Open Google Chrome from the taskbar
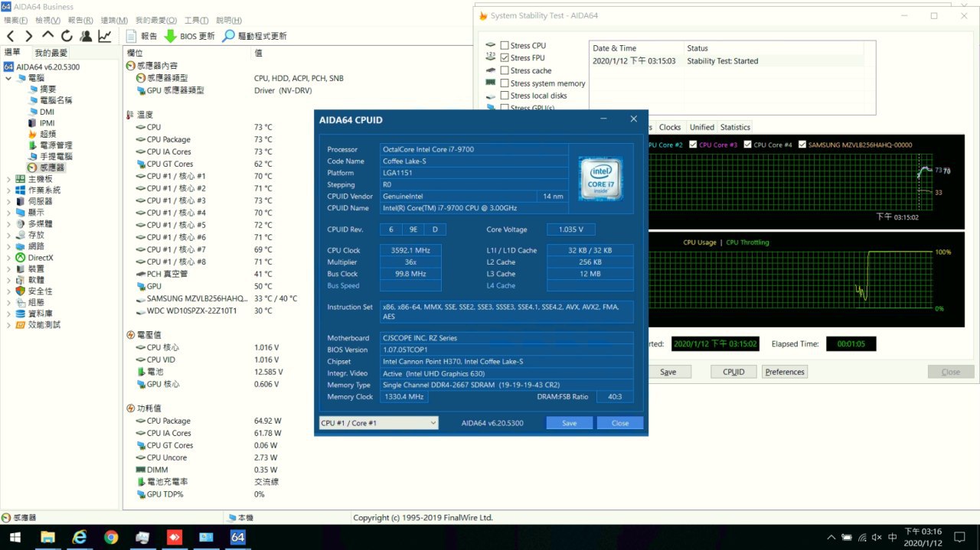The image size is (980, 550). click(x=111, y=537)
